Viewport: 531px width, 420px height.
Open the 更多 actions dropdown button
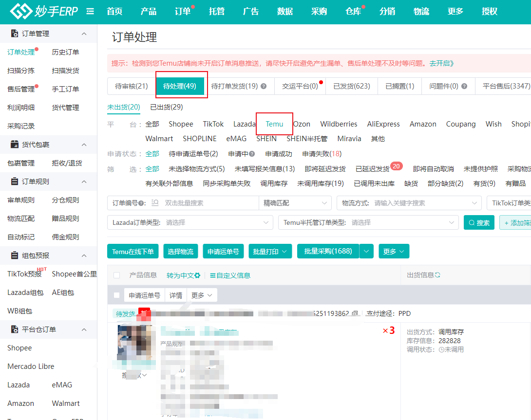point(394,251)
